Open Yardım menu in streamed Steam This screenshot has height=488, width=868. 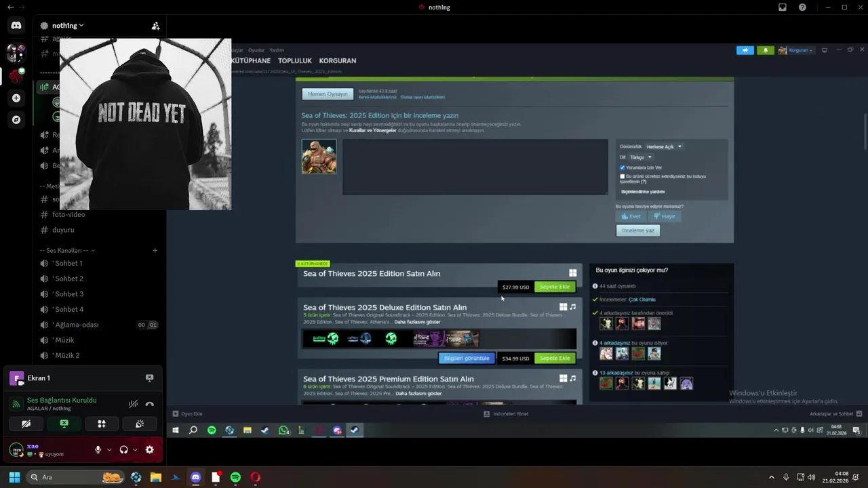[277, 50]
